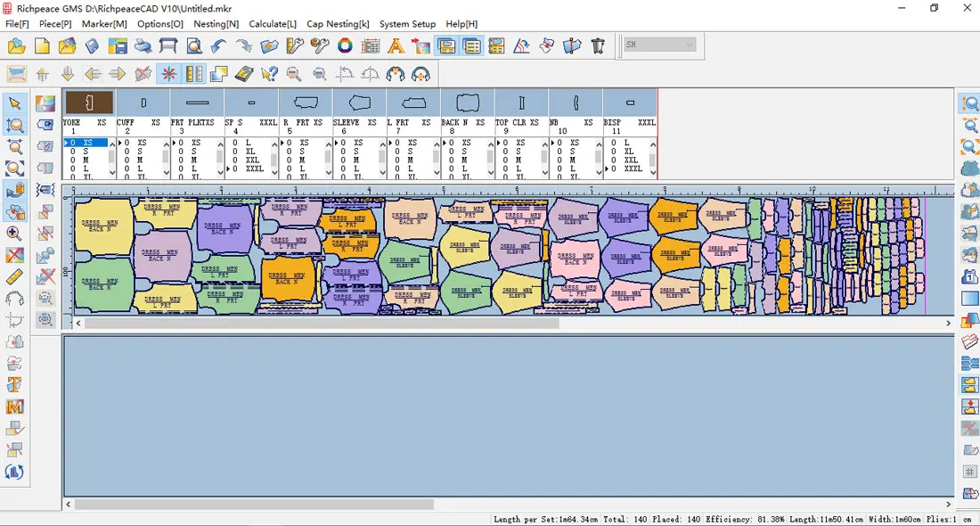Open the Nesting menu
Screen dimensions: 980x526
coord(216,24)
